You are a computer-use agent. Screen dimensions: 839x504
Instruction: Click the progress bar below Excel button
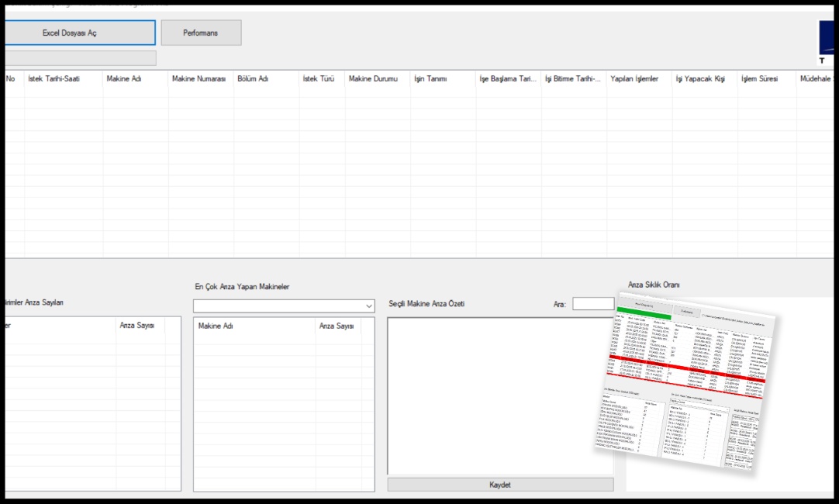coord(78,58)
